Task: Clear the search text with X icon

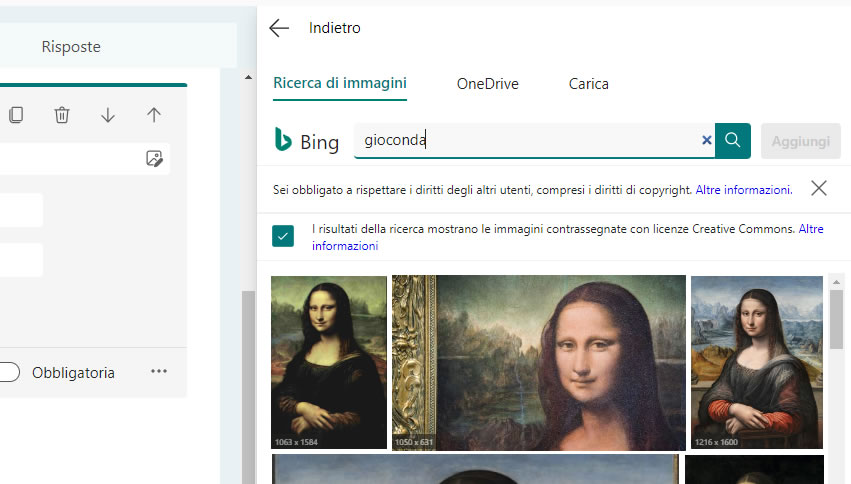Action: click(707, 141)
